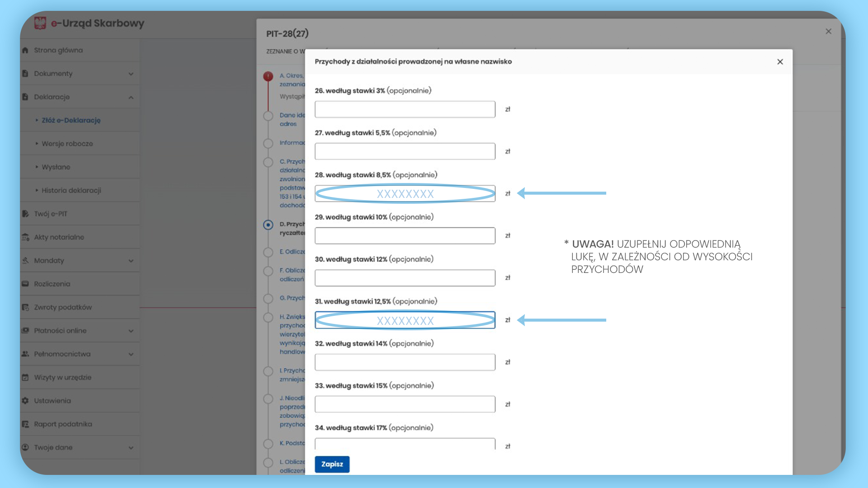Image resolution: width=868 pixels, height=488 pixels.
Task: Open Historia deklaracji submenu item
Action: 71,190
